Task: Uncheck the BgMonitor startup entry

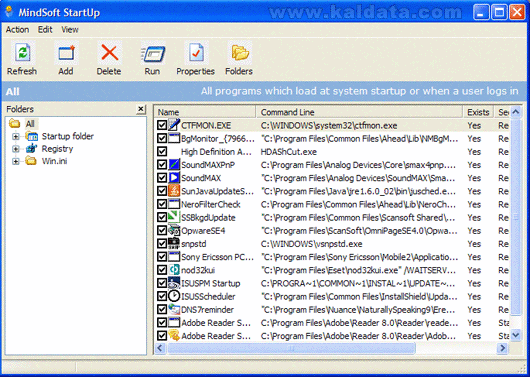Action: click(x=162, y=138)
